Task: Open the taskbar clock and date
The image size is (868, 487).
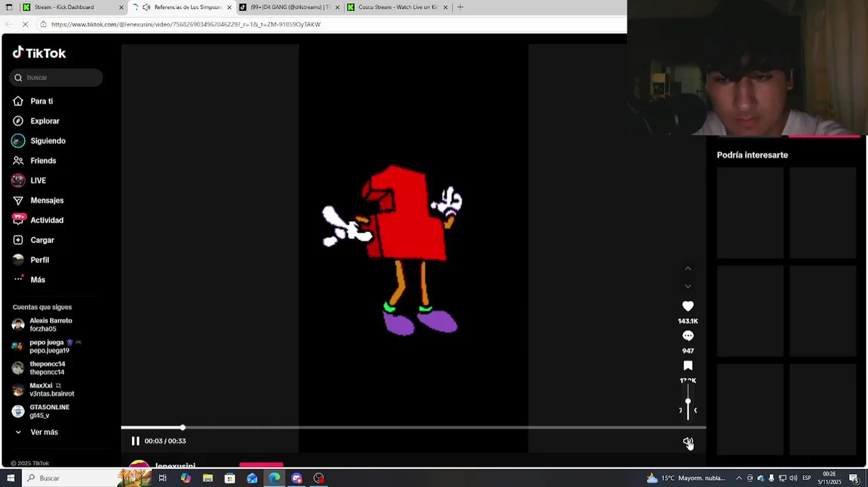Action: (829, 478)
